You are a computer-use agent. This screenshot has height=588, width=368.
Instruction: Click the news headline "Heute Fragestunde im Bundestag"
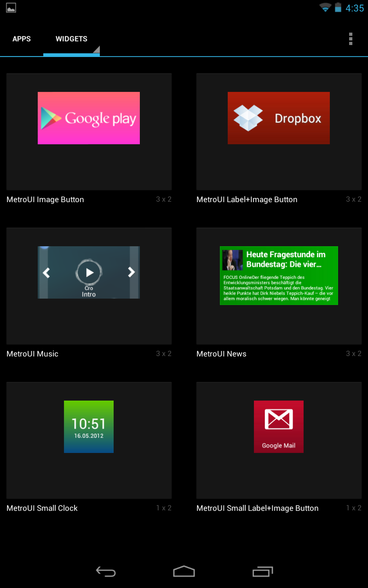coord(286,260)
